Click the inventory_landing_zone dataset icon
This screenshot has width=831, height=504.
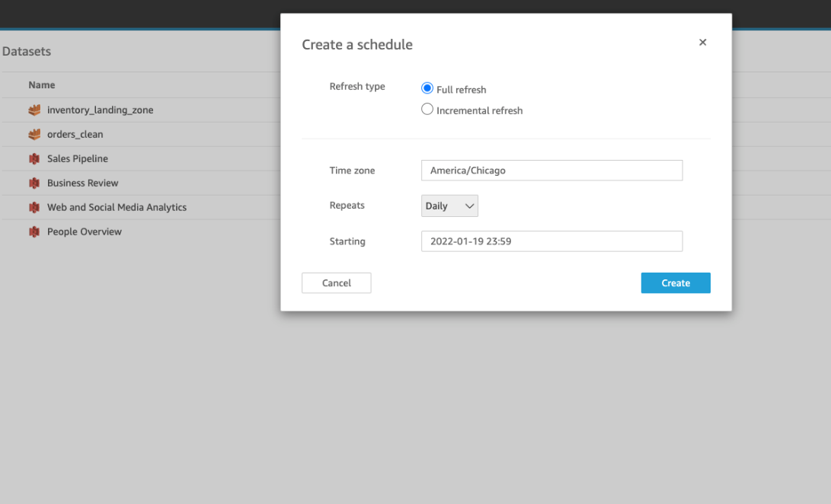(x=34, y=110)
